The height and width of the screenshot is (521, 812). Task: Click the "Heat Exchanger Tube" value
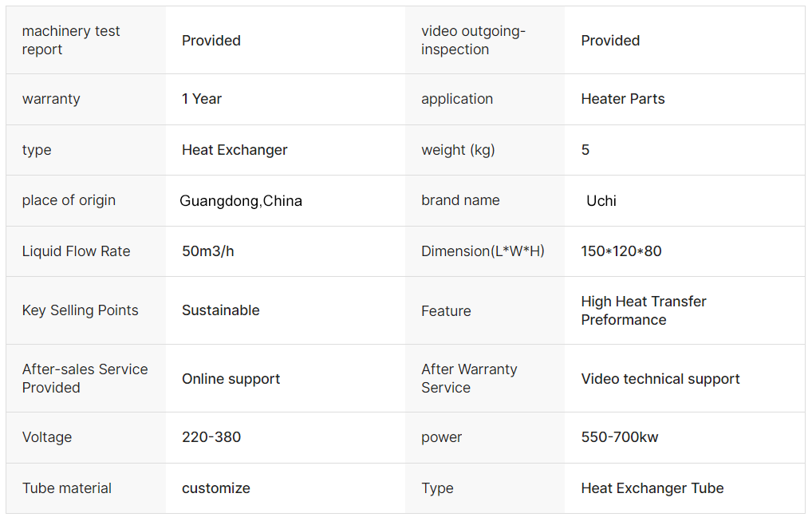point(652,488)
